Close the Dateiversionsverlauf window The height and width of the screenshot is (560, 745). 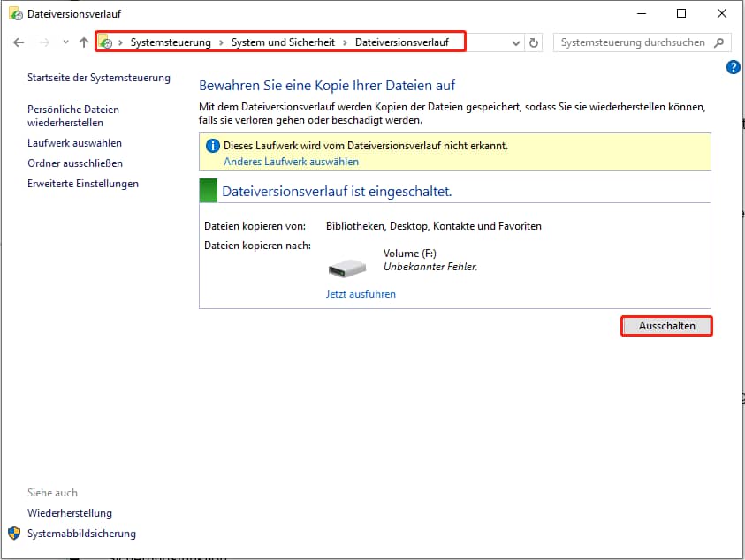722,14
